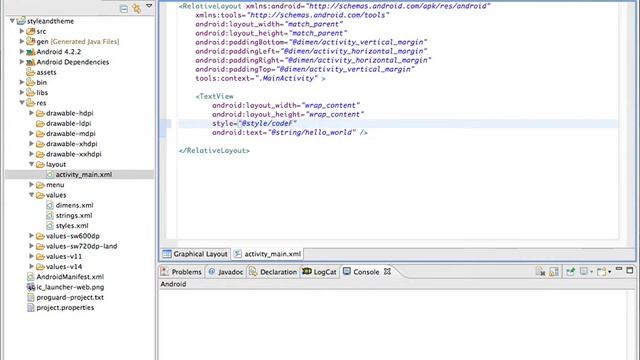
Task: Click the Android 4.2.2 library icon
Action: 31,52
